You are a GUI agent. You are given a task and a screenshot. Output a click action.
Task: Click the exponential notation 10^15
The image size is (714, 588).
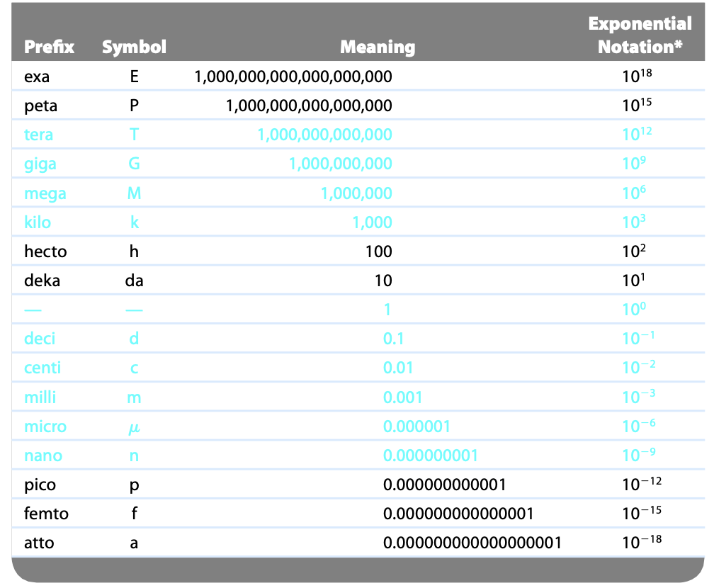(x=637, y=105)
